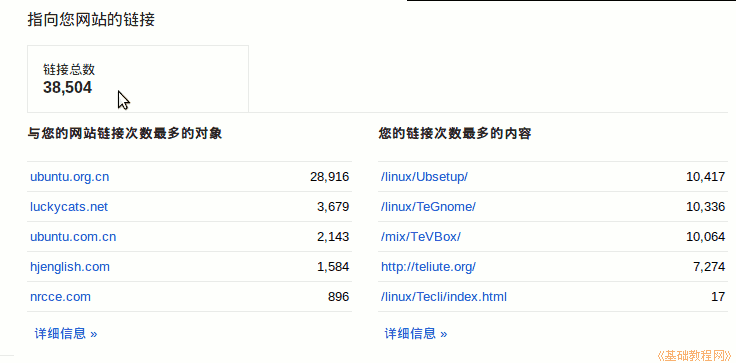Select the count 10,417 for /linux/Ubsetup/
The height and width of the screenshot is (363, 736).
tap(705, 177)
